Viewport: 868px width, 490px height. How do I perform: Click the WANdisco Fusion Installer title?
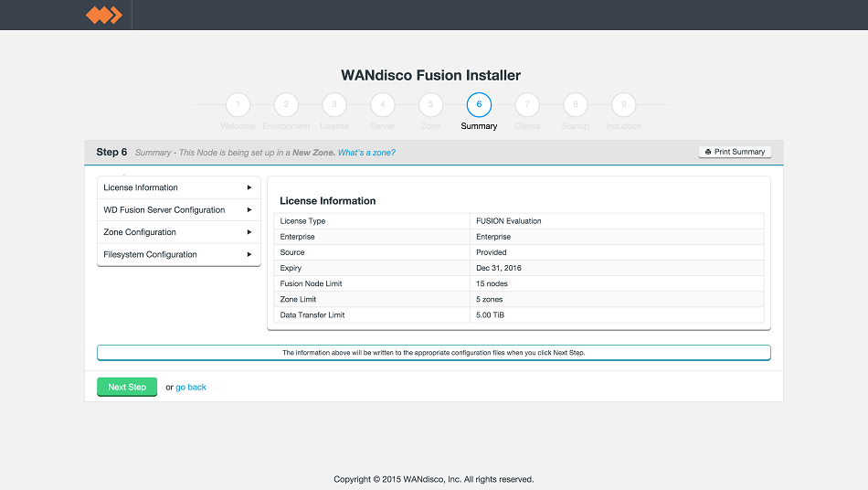(430, 75)
